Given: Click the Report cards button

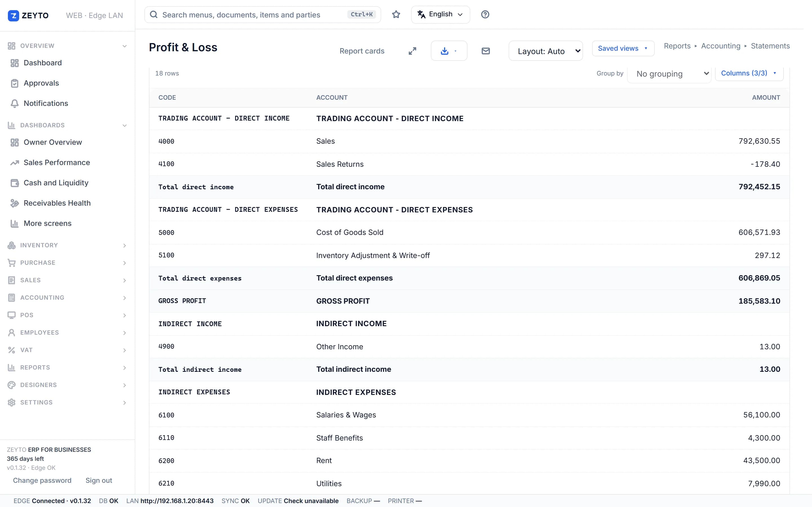Looking at the screenshot, I should coord(362,51).
